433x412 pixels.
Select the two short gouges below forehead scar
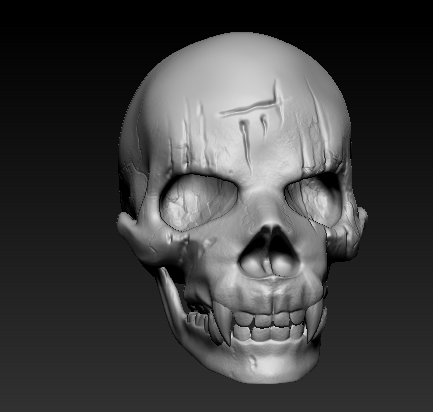255,138
